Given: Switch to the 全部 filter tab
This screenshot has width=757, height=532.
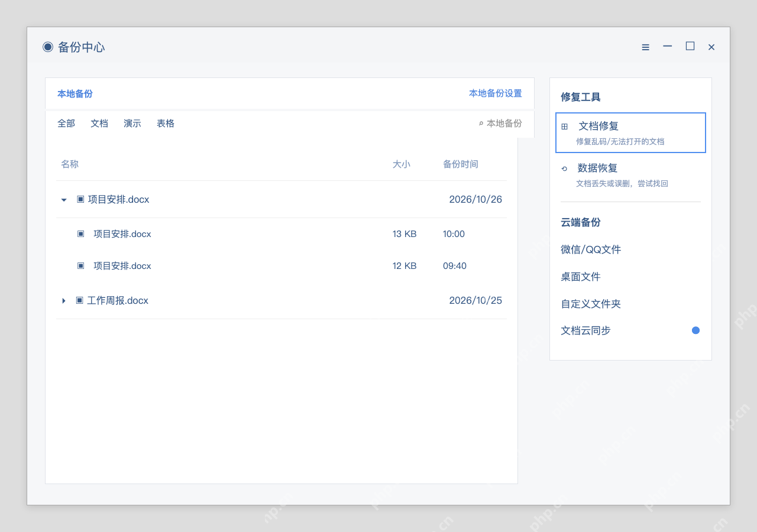Looking at the screenshot, I should coord(66,124).
